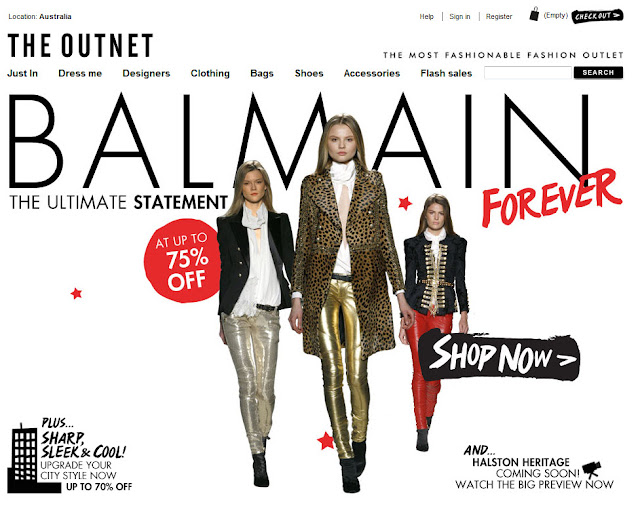Change location from Australia
Viewport: 640px width, 506px height.
[x=55, y=17]
